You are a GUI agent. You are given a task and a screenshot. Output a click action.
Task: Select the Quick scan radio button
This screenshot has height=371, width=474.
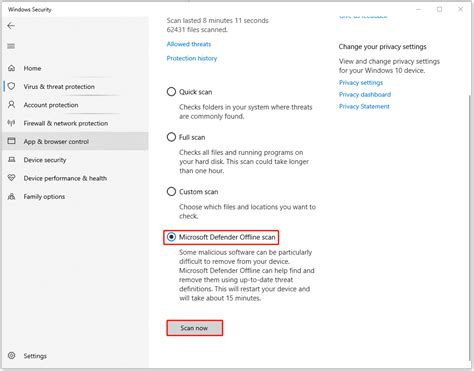click(171, 92)
